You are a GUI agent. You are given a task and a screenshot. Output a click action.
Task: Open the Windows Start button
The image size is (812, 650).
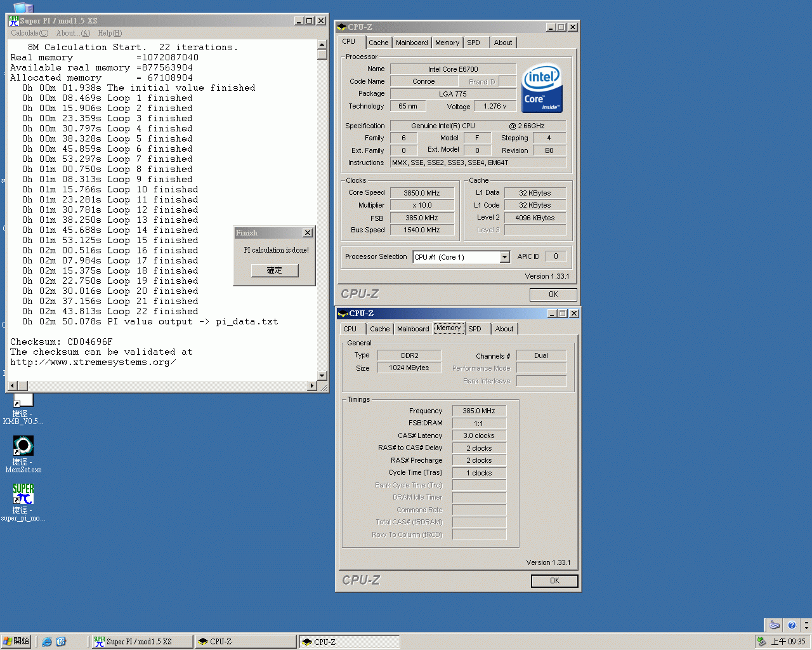click(16, 642)
